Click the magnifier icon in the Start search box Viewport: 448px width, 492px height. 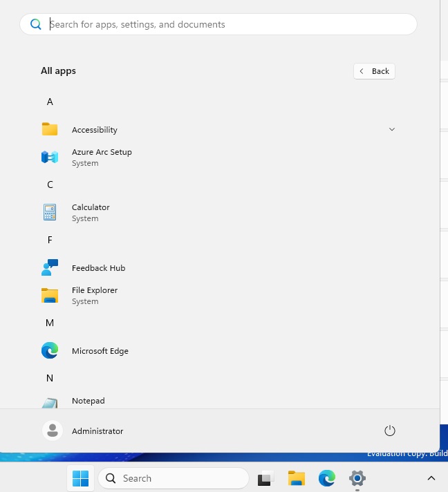click(x=35, y=24)
